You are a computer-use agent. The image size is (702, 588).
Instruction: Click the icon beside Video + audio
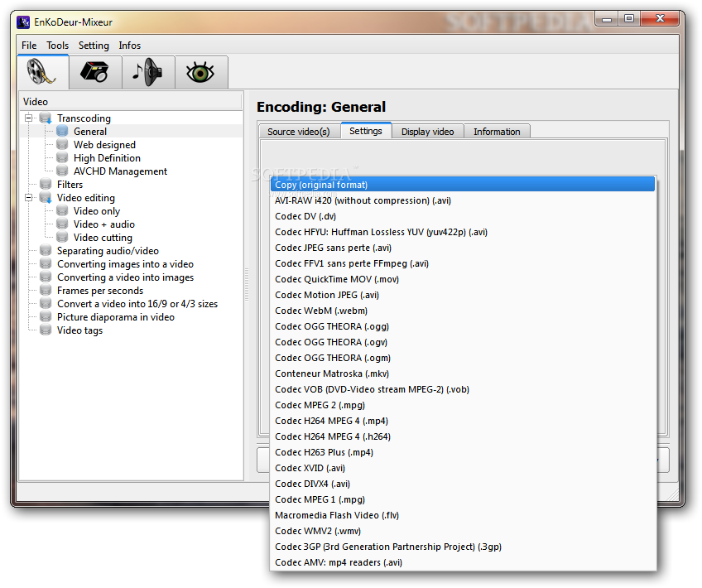[x=62, y=224]
